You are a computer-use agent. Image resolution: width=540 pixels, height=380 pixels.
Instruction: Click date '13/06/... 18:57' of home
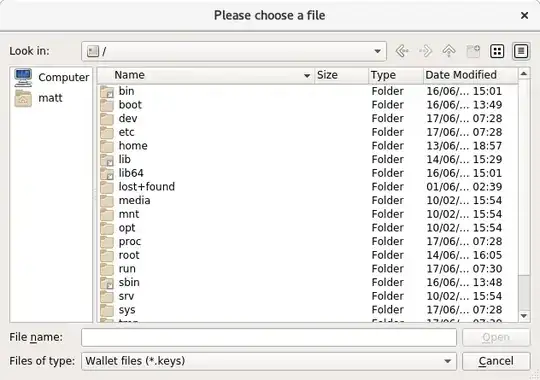tap(464, 146)
